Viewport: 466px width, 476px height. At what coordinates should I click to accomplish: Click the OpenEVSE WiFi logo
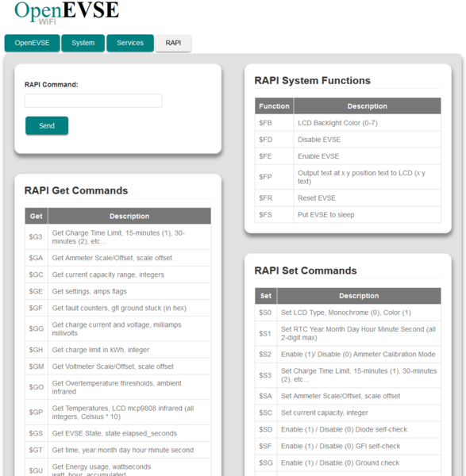point(67,13)
